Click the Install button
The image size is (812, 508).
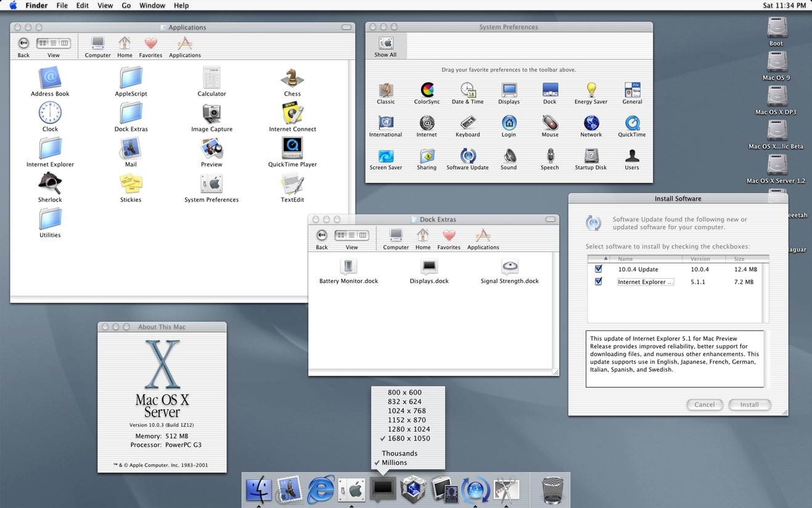750,404
